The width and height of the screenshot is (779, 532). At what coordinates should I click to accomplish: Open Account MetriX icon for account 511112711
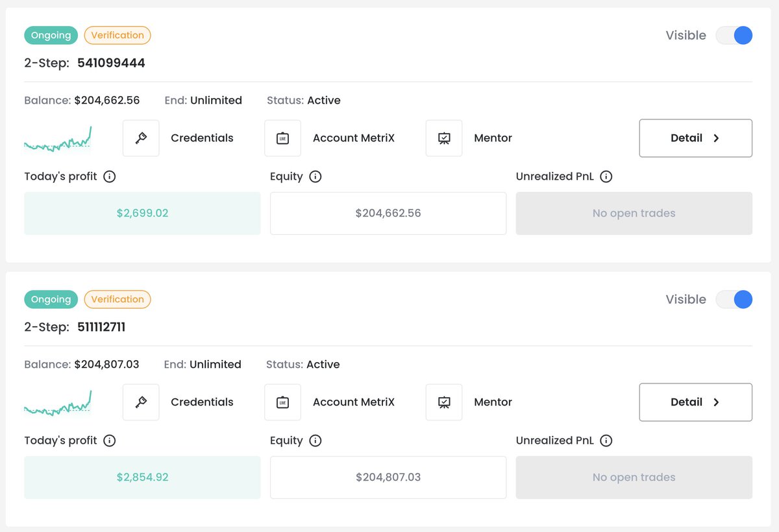coord(282,402)
